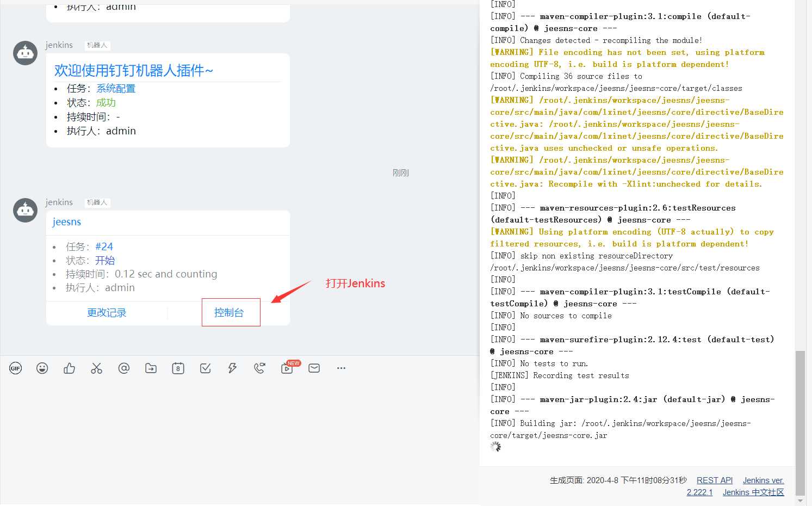Start a screenshot with scissors tool
Viewport: 812px width, 506px height.
tap(97, 368)
